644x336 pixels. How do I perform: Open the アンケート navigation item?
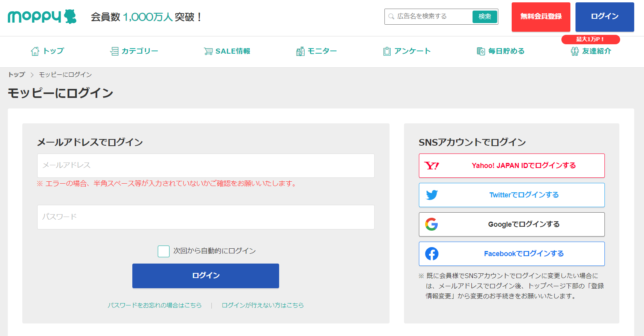click(x=407, y=51)
